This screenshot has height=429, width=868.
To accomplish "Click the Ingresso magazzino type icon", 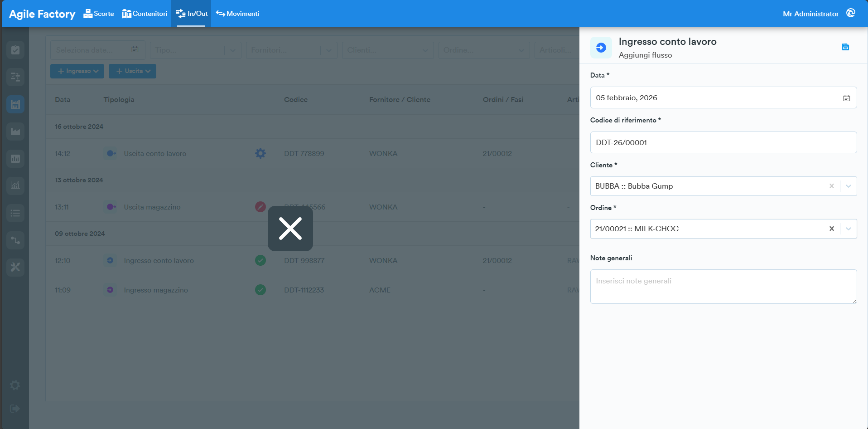I will (110, 290).
